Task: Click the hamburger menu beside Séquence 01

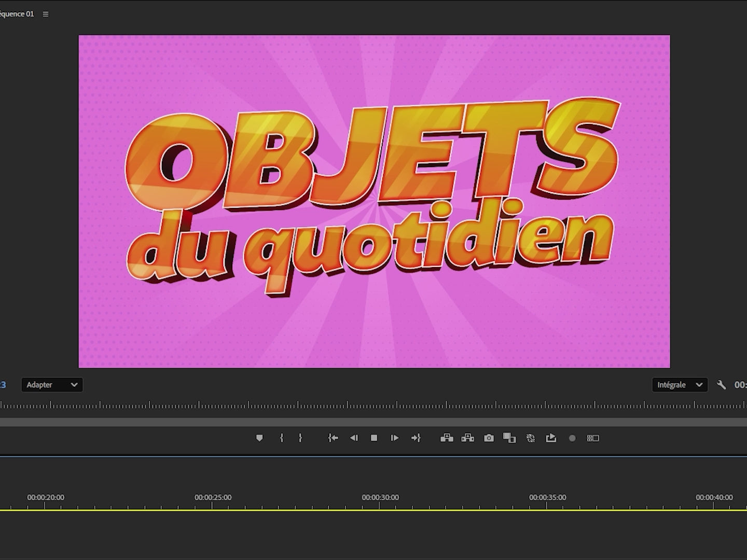Action: pyautogui.click(x=45, y=14)
